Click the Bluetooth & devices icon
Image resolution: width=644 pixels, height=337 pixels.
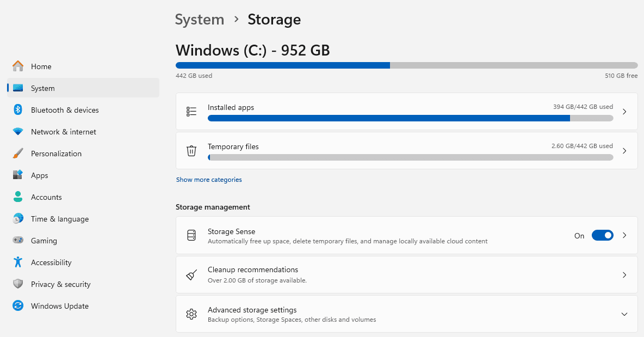pyautogui.click(x=18, y=110)
